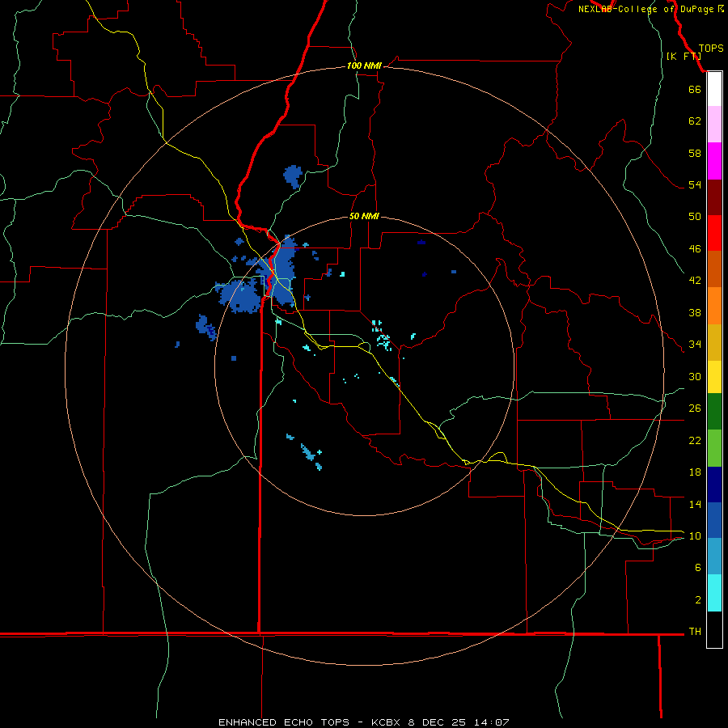Click the legend value 46
Viewport: 728px width, 728px height.
click(x=695, y=249)
